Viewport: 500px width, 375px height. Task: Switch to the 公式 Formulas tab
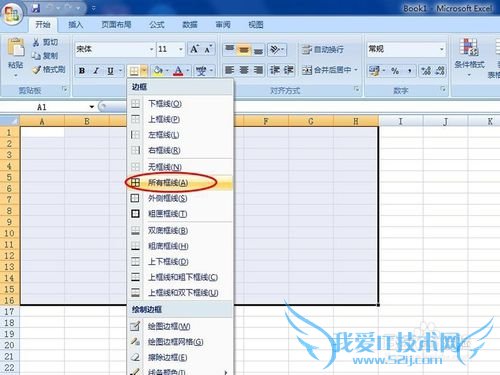[x=157, y=24]
